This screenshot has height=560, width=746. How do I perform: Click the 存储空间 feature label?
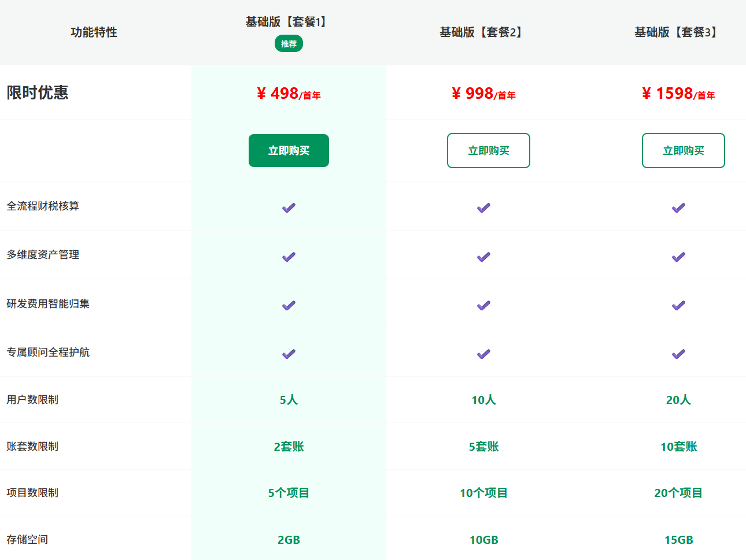27,540
